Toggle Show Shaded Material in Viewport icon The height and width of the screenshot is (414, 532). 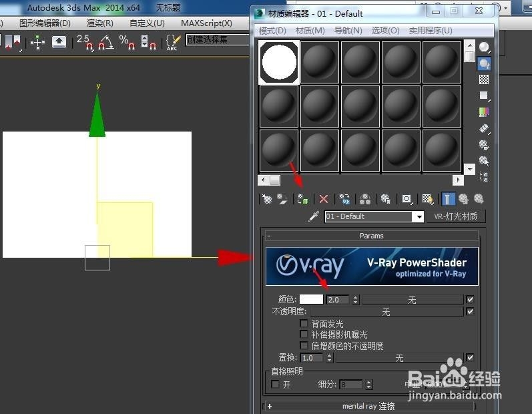pyautogui.click(x=427, y=199)
